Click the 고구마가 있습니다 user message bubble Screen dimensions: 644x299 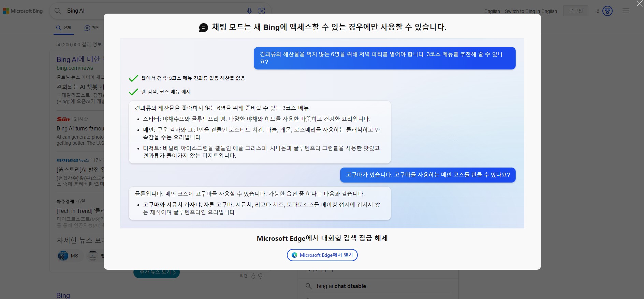click(x=428, y=175)
